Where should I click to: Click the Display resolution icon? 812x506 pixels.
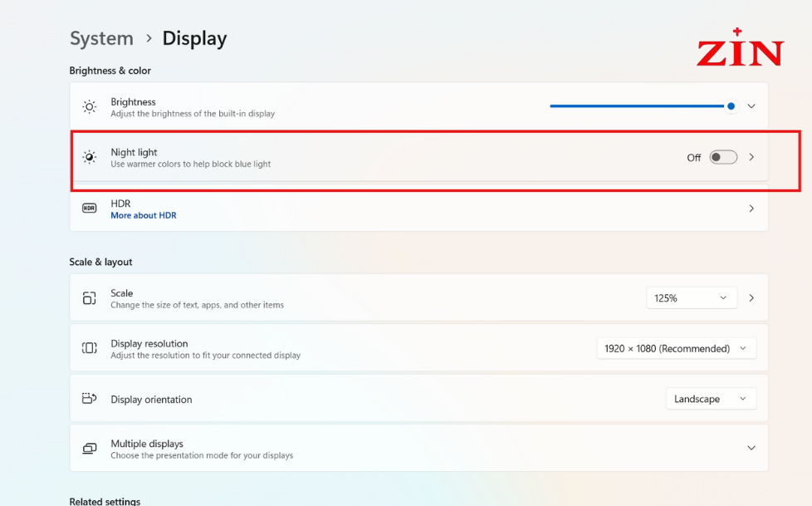(x=90, y=348)
